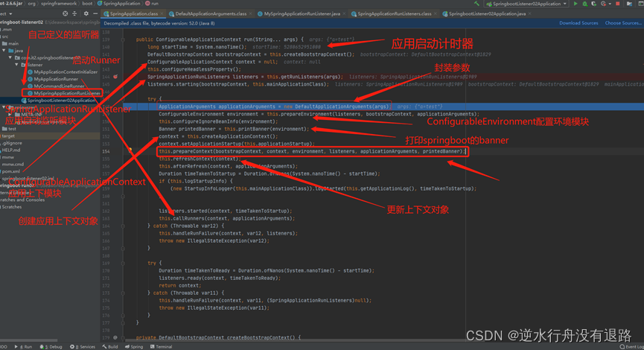This screenshot has width=644, height=350.
Task: Click the locate-in-project target icon
Action: (x=66, y=13)
